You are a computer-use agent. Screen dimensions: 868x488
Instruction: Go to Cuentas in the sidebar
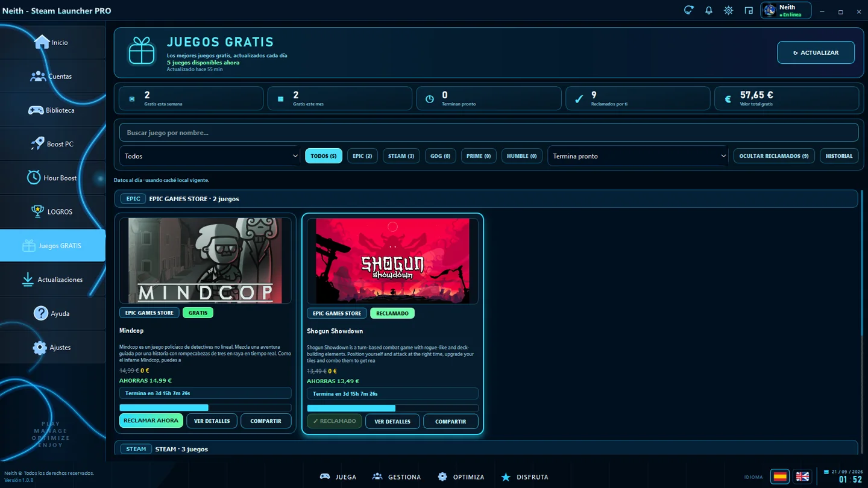(x=52, y=76)
